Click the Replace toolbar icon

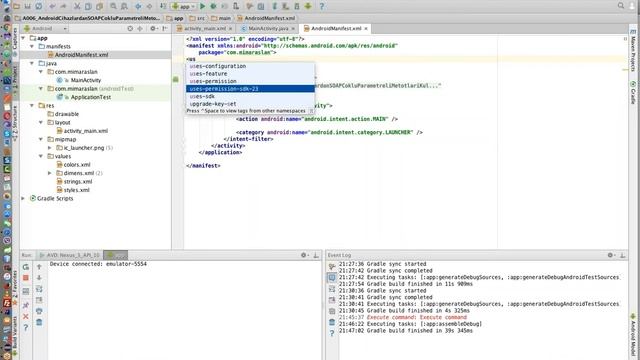pos(124,6)
